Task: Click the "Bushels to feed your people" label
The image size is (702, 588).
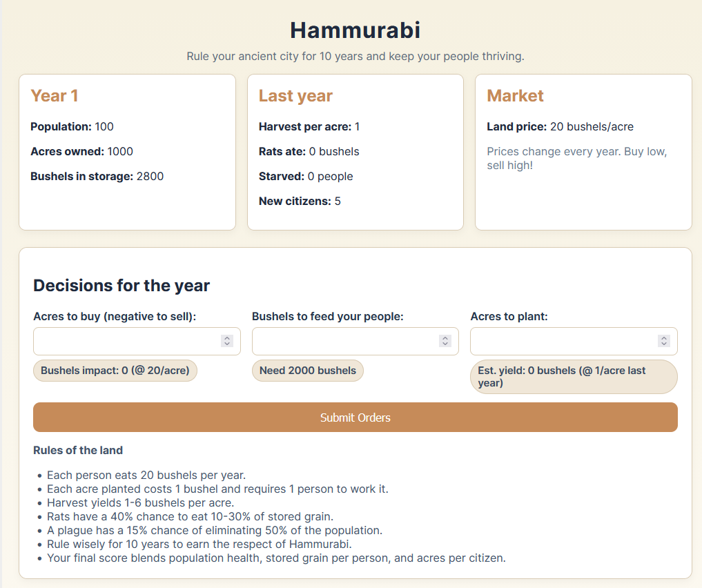Action: 327,316
